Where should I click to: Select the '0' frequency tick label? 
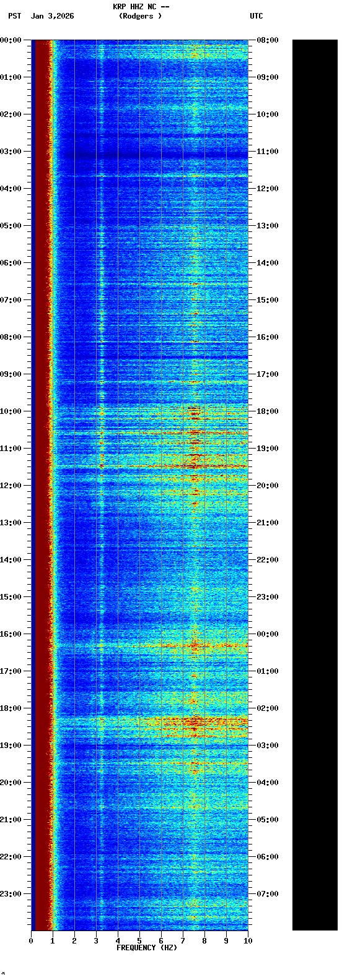pos(31,941)
